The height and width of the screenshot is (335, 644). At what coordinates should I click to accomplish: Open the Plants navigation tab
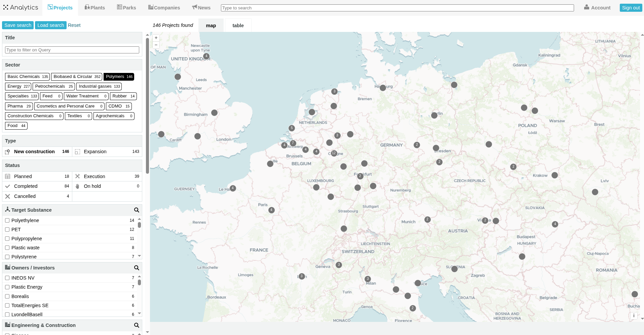(95, 8)
